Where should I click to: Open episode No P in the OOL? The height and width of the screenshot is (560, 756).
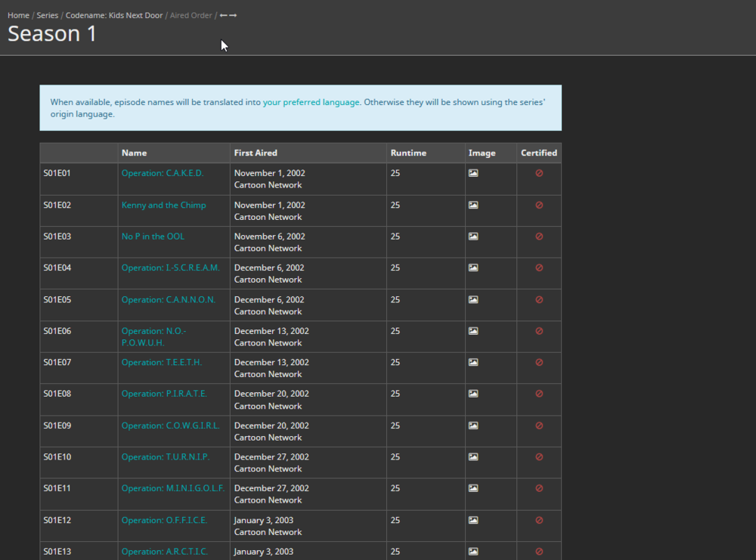pos(153,237)
